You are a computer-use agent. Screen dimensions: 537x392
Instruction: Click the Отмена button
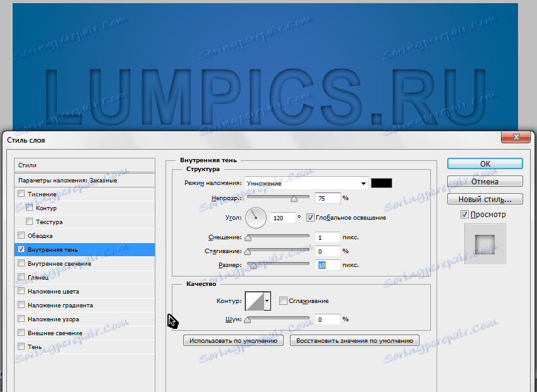[485, 181]
